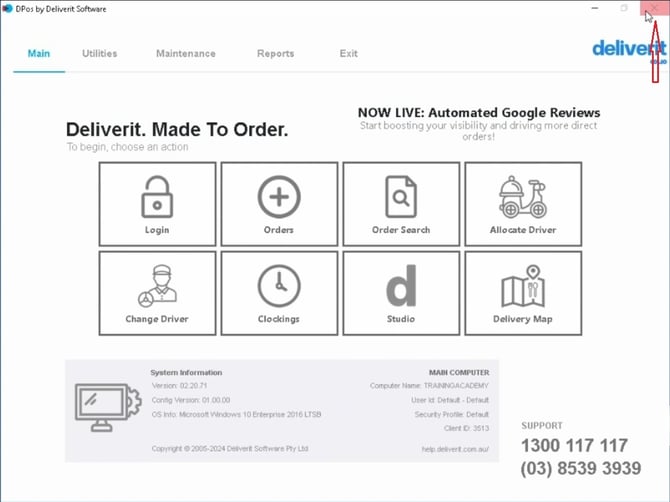Click the MAIN COMPUTER label
The image size is (670, 502).
[459, 373]
